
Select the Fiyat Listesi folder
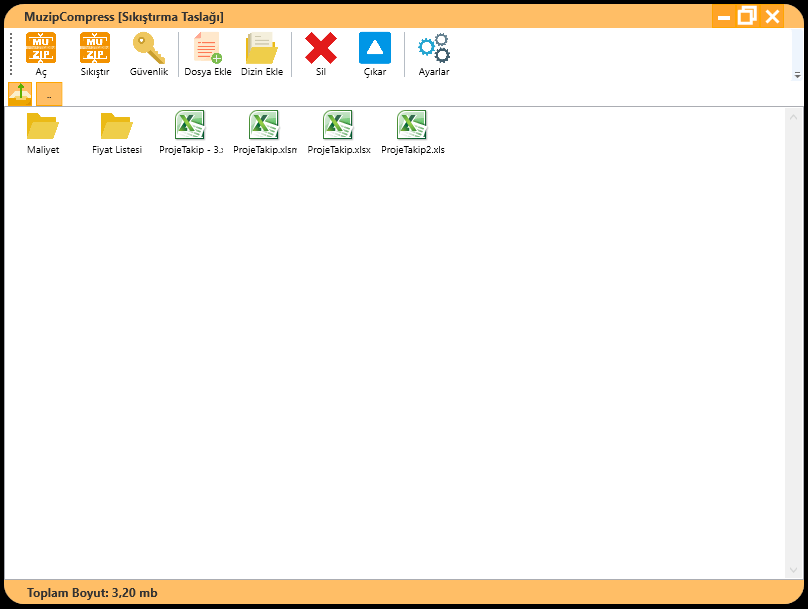(x=117, y=133)
